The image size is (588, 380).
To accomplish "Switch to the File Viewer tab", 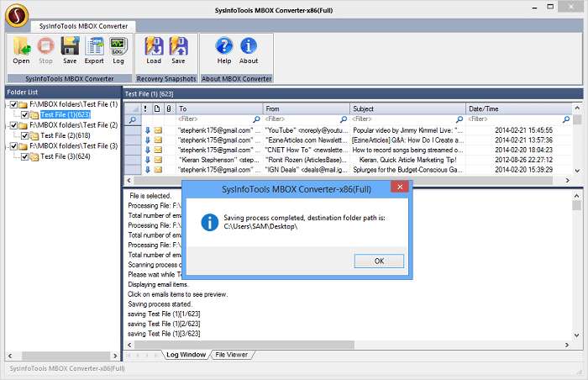I will 231,355.
